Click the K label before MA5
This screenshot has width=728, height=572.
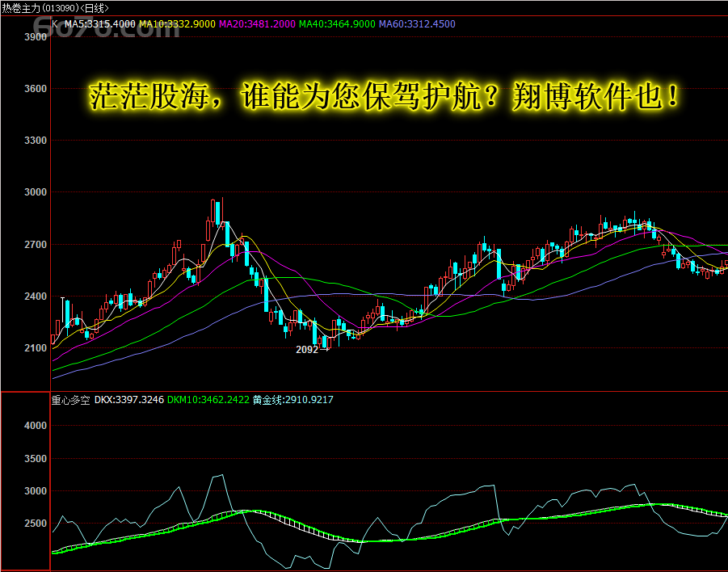(55, 24)
